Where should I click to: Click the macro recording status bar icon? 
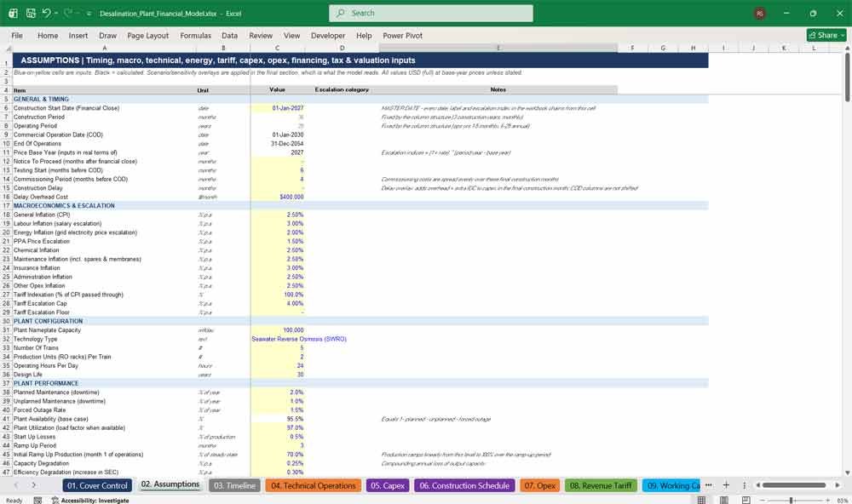(x=37, y=501)
